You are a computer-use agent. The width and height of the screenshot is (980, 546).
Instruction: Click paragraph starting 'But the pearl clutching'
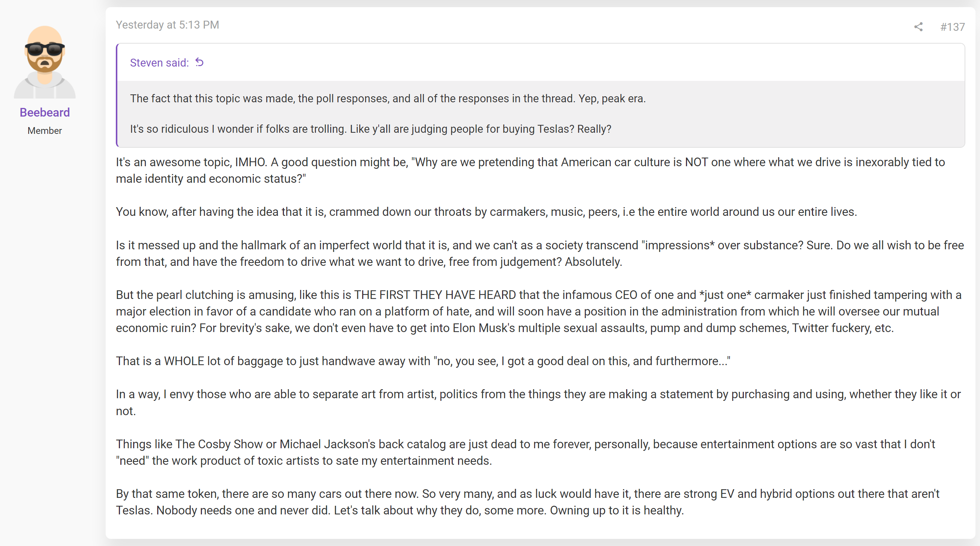click(539, 311)
